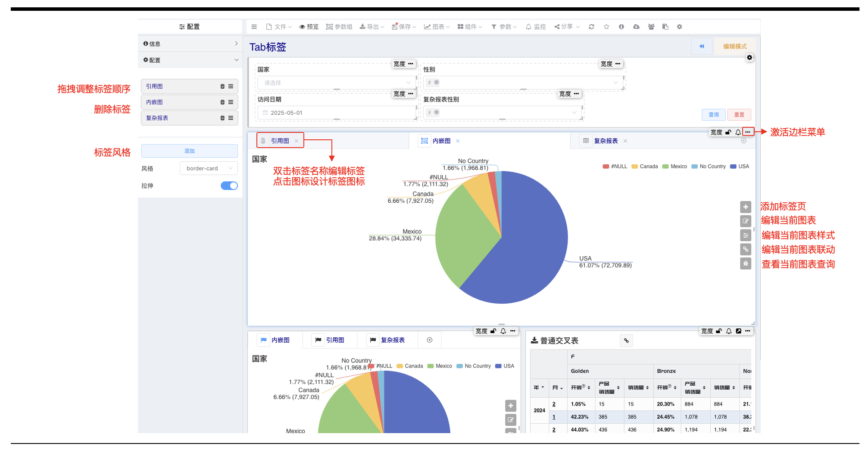Click drag handle of 引用图 entry
Image resolution: width=868 pixels, height=453 pixels.
(x=231, y=86)
